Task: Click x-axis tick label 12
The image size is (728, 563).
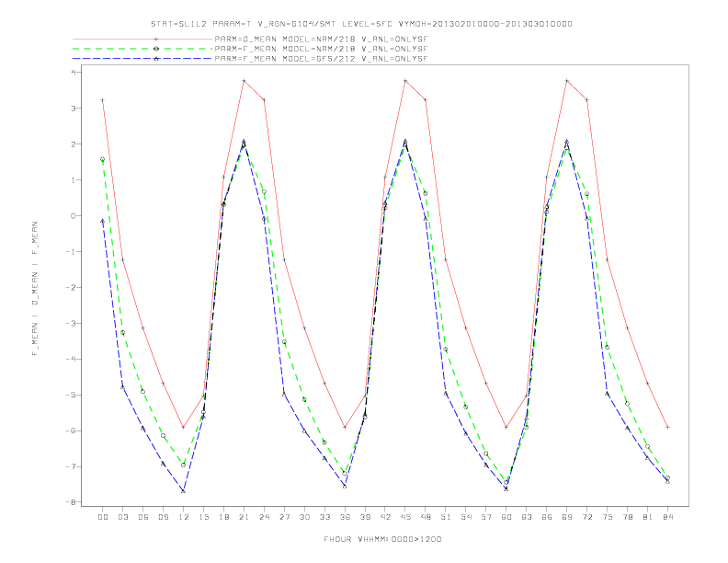Action: coord(184,517)
